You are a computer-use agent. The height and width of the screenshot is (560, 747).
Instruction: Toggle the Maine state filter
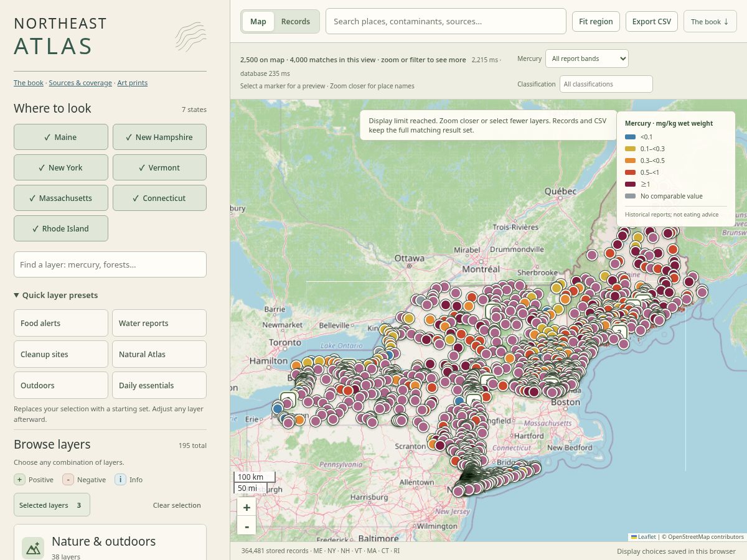click(x=61, y=137)
